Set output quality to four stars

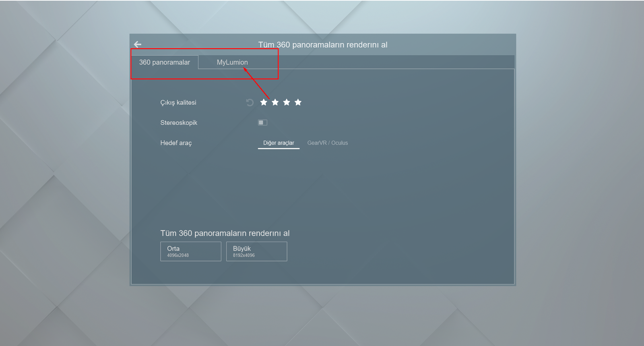coord(298,102)
